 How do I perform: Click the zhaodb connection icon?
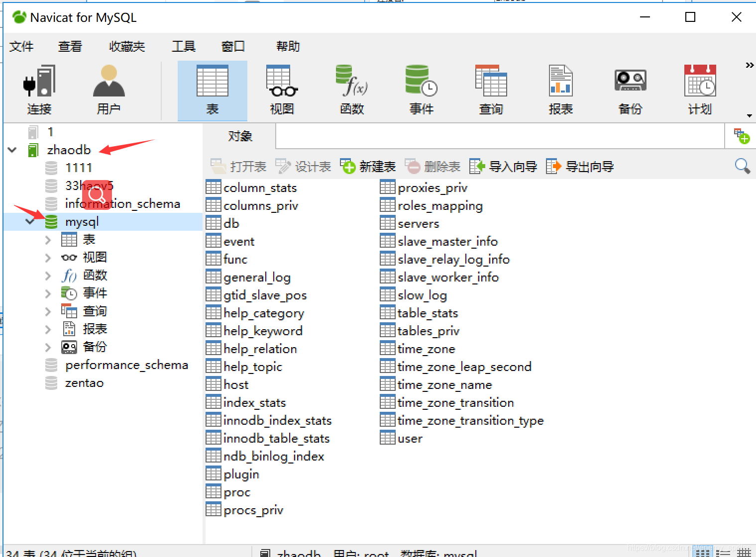(33, 150)
